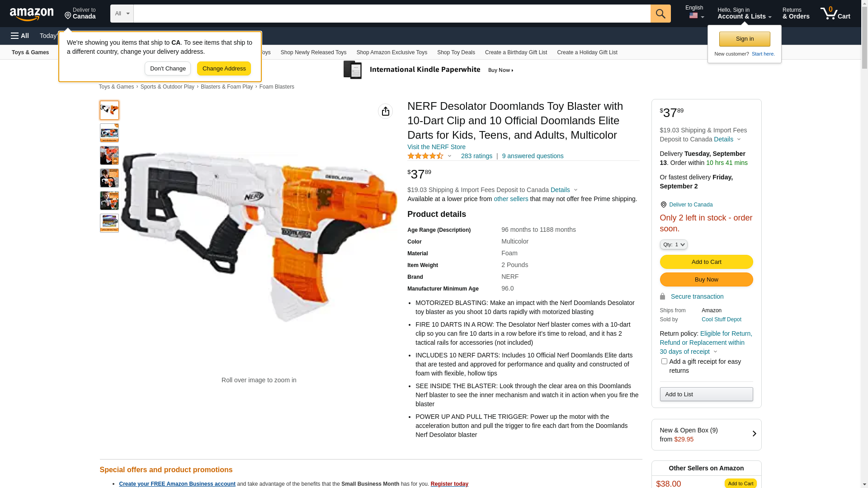868x488 pixels.
Task: Click the search magnifier button
Action: pyautogui.click(x=660, y=14)
